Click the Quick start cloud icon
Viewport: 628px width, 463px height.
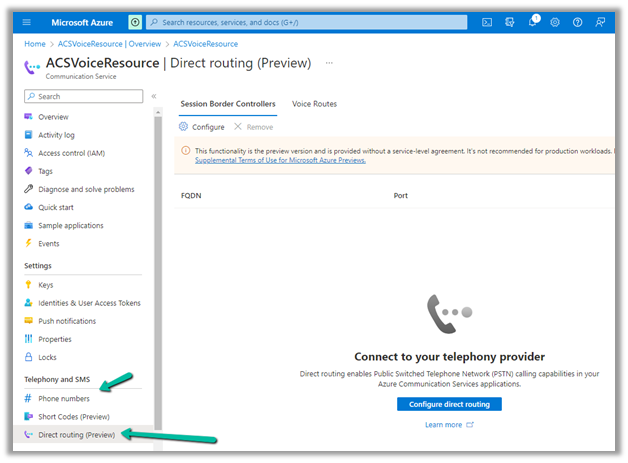coord(28,207)
